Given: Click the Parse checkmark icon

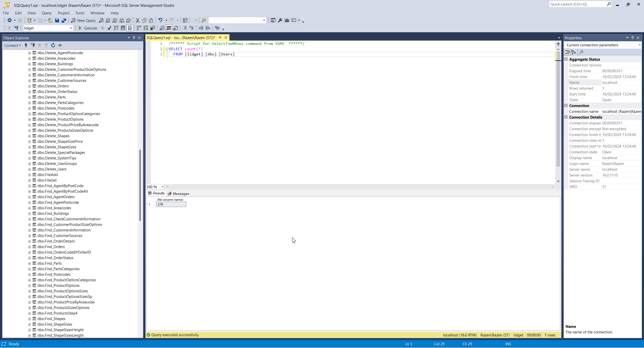Looking at the screenshot, I should click(109, 28).
